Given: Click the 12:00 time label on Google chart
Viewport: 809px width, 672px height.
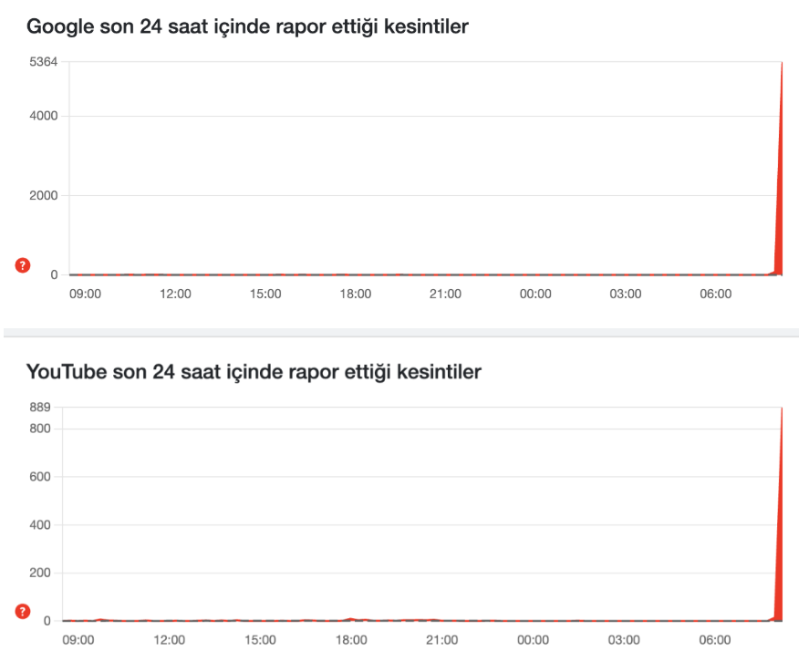Looking at the screenshot, I should click(175, 294).
